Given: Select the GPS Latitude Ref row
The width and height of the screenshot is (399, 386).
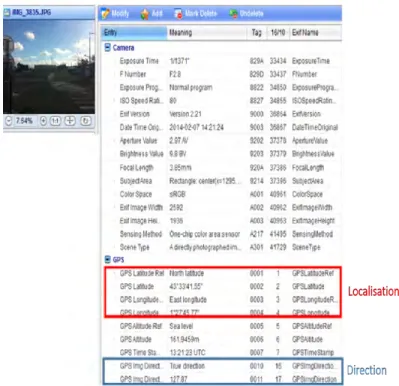Looking at the screenshot, I should [222, 273].
